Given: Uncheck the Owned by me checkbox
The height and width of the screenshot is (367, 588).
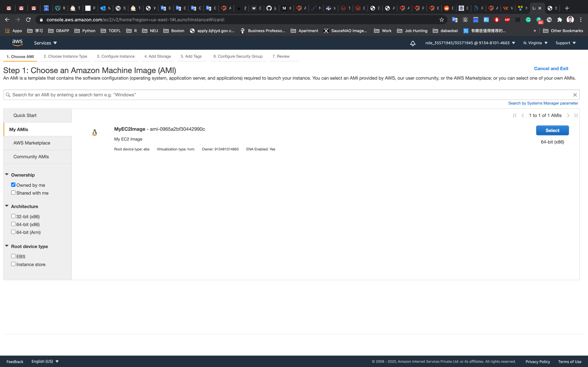Looking at the screenshot, I should click(13, 185).
